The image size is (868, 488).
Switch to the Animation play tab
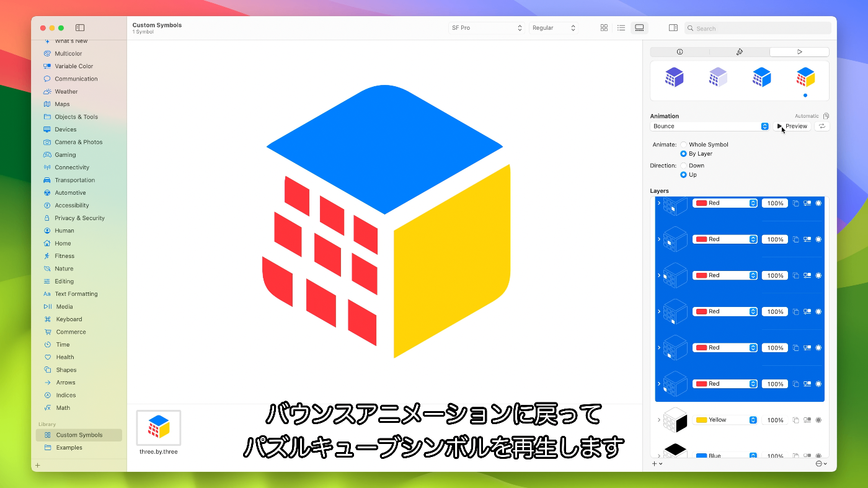tap(799, 52)
